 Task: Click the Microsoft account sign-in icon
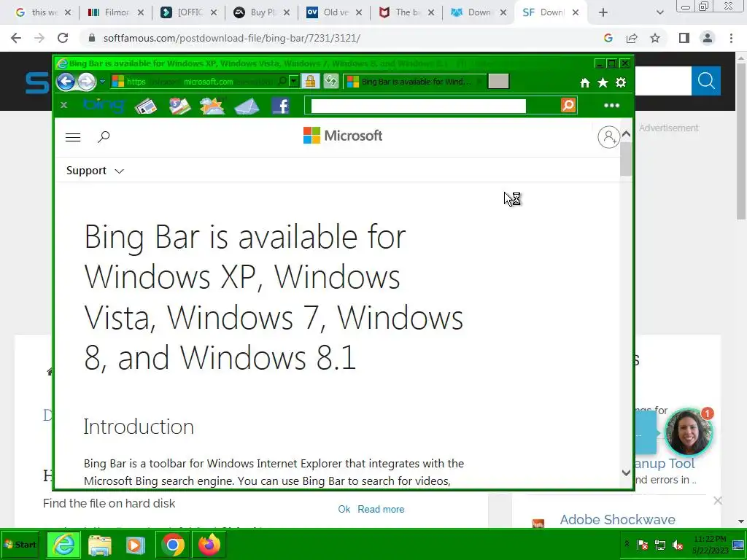coord(608,137)
